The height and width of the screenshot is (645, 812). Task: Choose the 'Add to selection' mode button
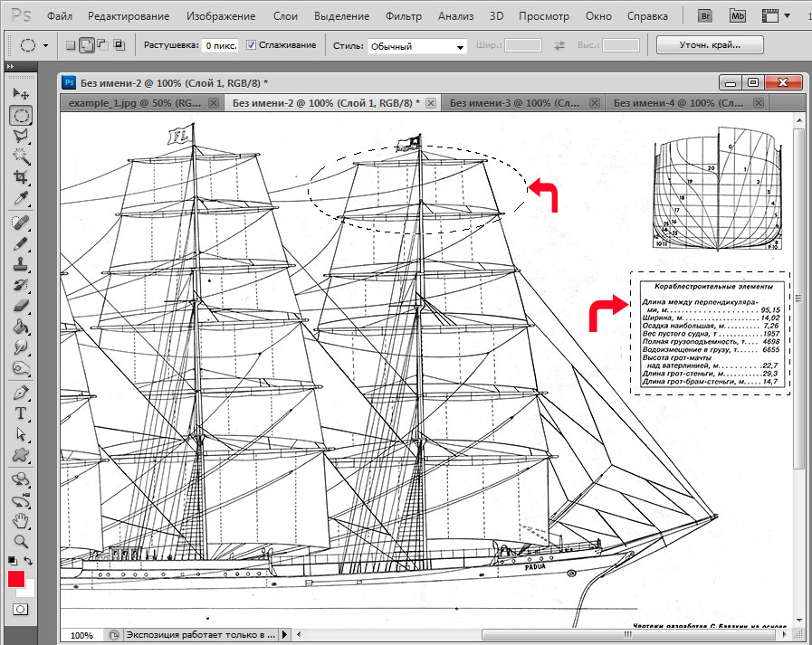pos(89,45)
